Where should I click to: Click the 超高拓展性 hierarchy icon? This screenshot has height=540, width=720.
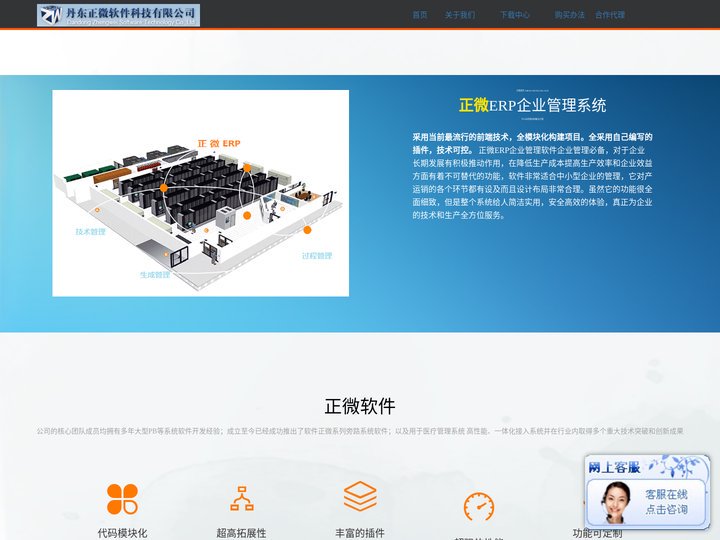point(242,499)
